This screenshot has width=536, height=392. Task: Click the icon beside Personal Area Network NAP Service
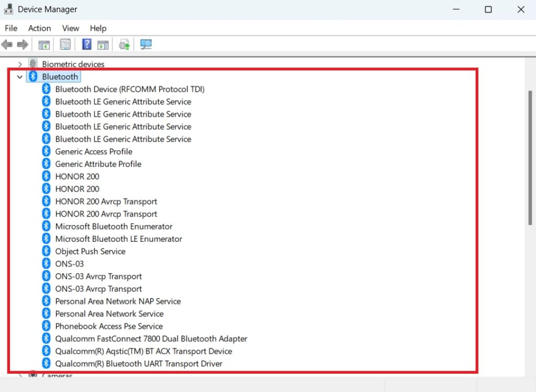[46, 301]
